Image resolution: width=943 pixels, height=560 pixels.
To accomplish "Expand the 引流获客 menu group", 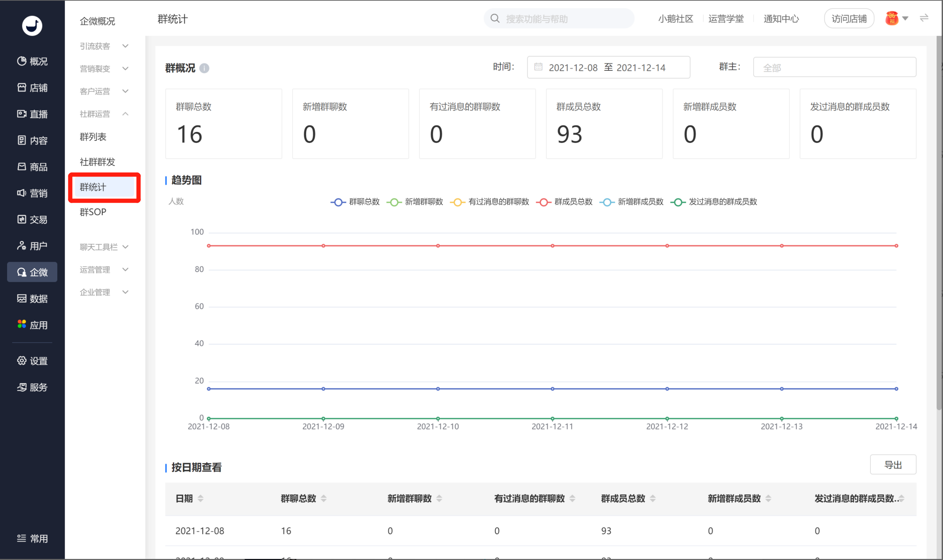I will coord(104,46).
